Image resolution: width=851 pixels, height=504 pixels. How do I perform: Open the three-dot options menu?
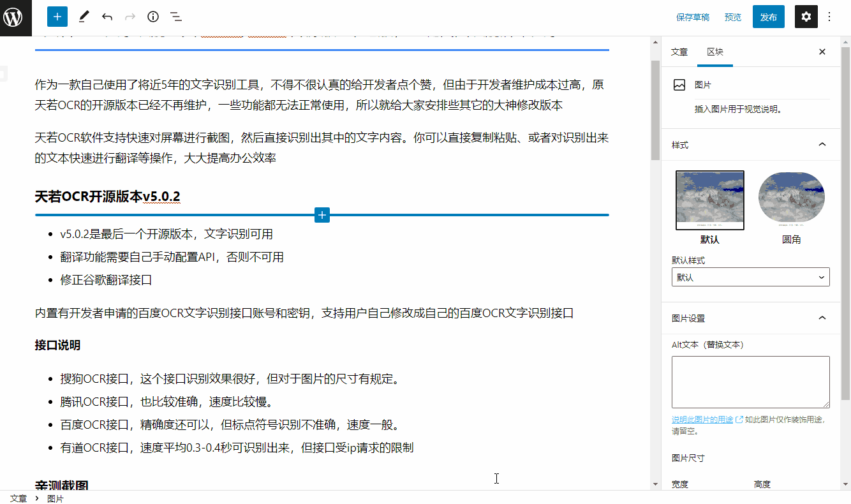[829, 17]
